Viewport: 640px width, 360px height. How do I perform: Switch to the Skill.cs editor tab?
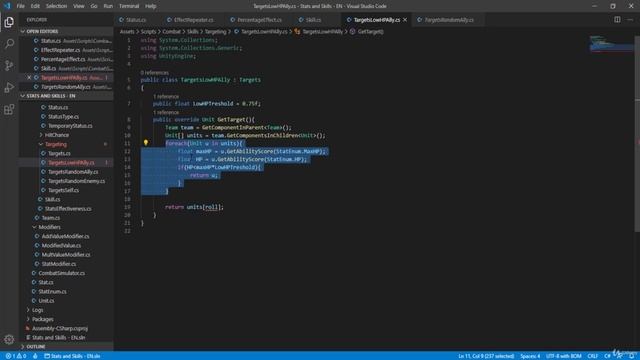click(313, 20)
